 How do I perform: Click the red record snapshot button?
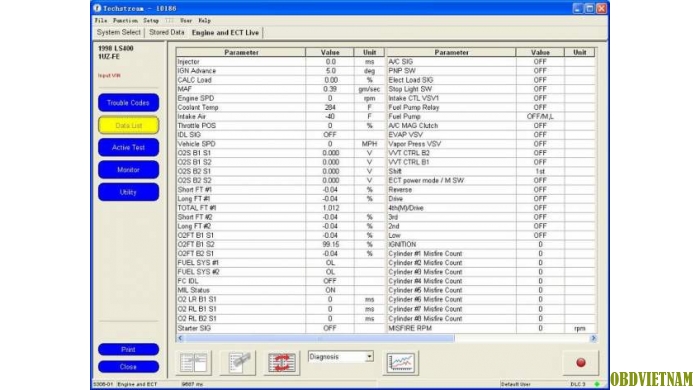(x=580, y=362)
